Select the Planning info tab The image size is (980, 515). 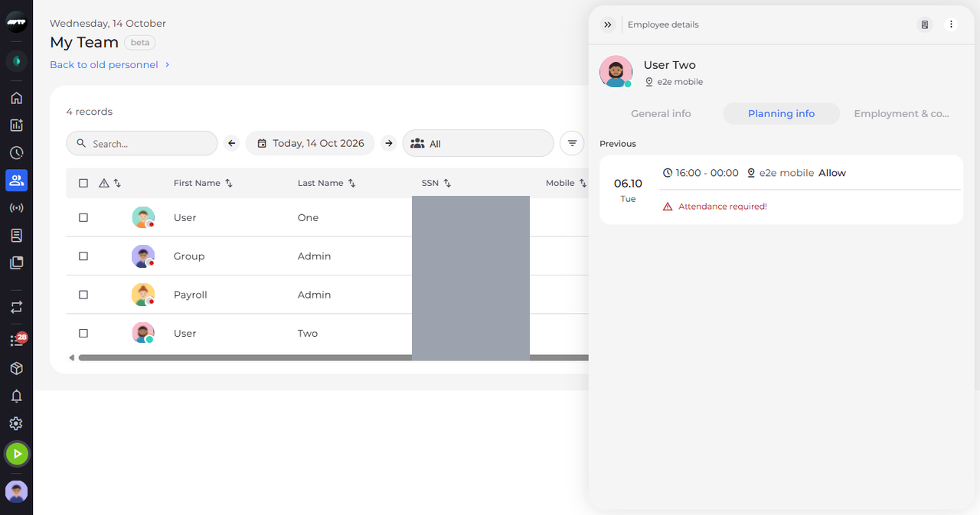[781, 113]
